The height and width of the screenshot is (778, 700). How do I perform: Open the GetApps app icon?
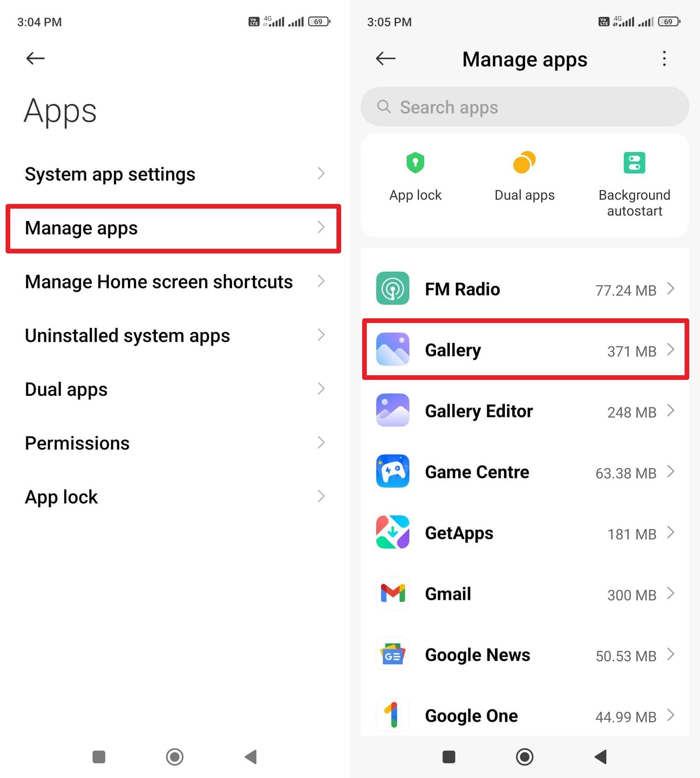click(x=392, y=532)
